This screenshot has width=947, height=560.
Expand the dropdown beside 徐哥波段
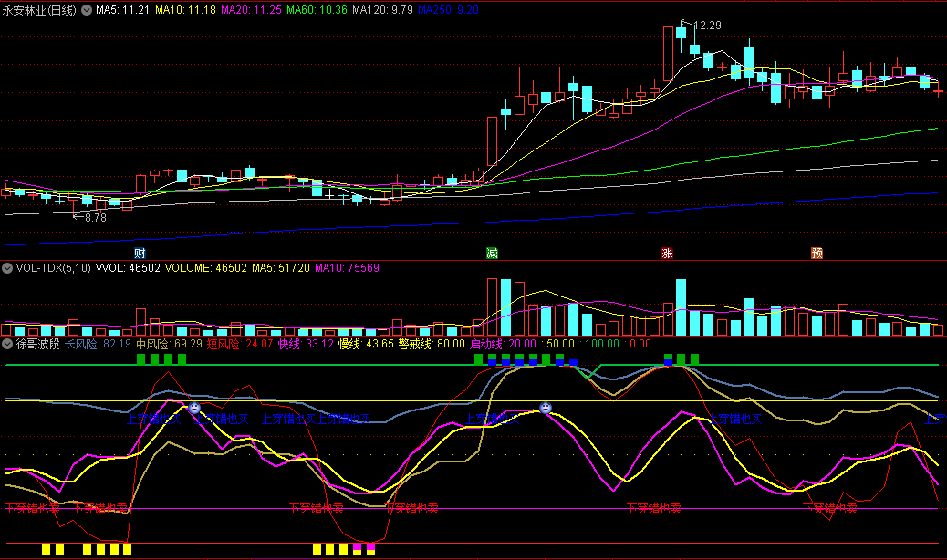(x=7, y=344)
